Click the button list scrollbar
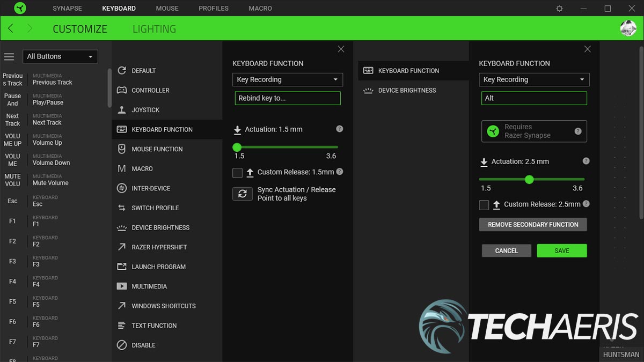The width and height of the screenshot is (644, 362). pyautogui.click(x=109, y=88)
